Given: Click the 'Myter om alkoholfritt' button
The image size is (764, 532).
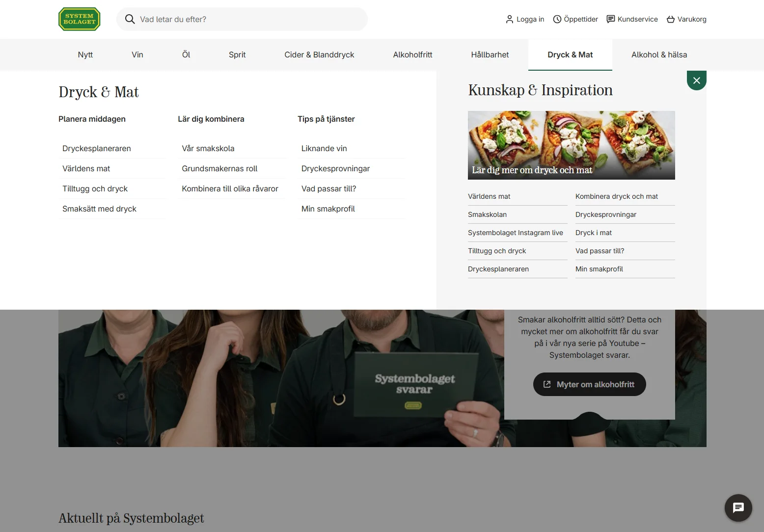Looking at the screenshot, I should point(589,384).
